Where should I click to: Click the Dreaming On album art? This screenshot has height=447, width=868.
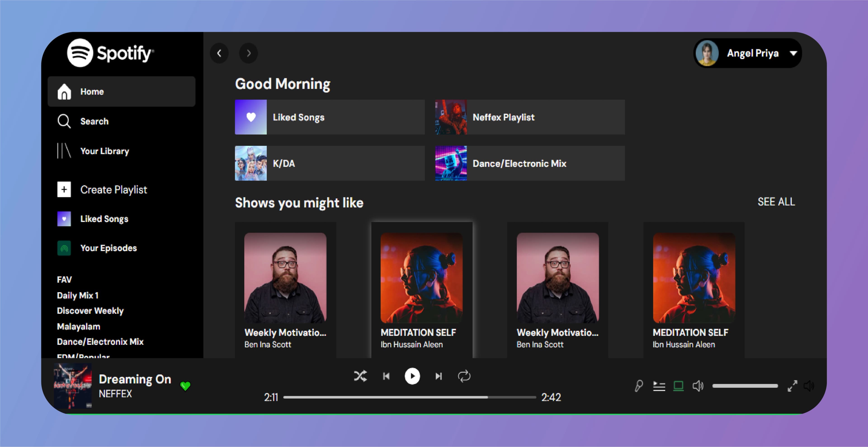[73, 386]
